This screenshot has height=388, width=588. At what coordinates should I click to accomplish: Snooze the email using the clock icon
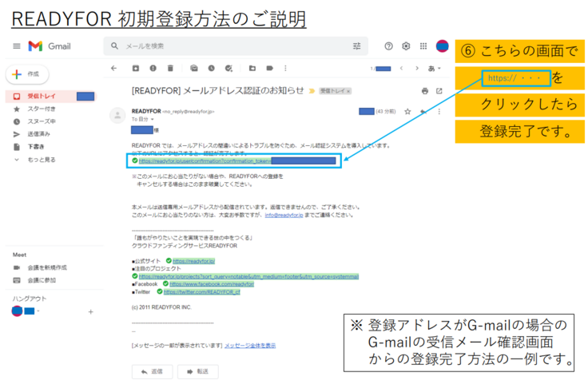pyautogui.click(x=211, y=69)
